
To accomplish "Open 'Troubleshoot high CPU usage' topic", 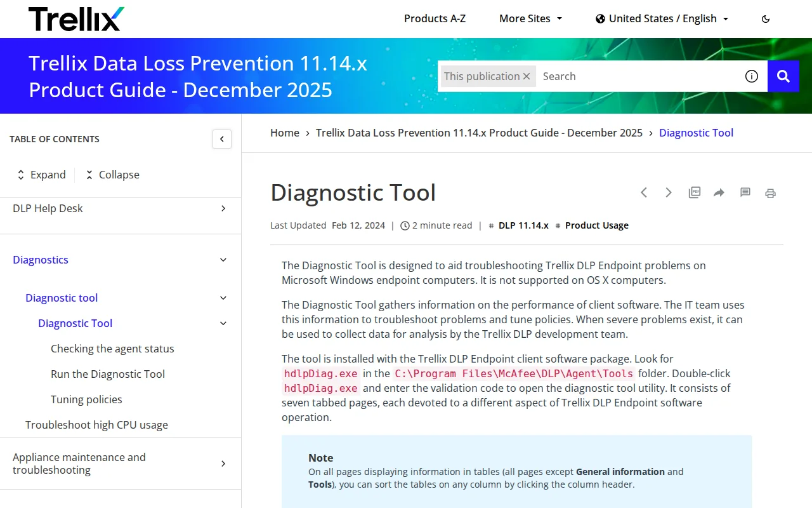I will point(96,425).
